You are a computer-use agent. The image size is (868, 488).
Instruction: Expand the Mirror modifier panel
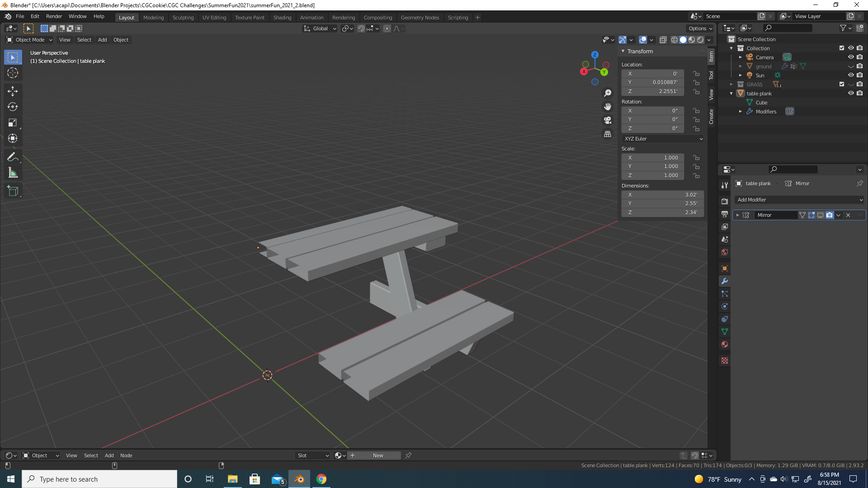(x=737, y=215)
